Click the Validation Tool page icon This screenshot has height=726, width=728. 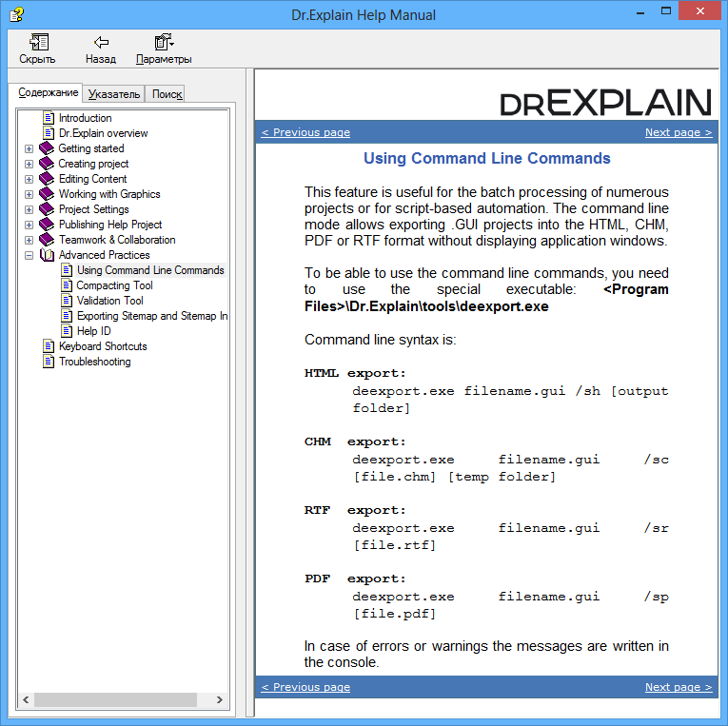(67, 301)
